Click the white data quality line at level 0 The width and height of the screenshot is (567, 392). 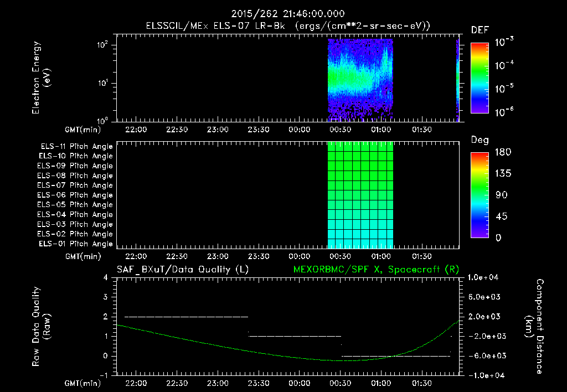pyautogui.click(x=396, y=356)
